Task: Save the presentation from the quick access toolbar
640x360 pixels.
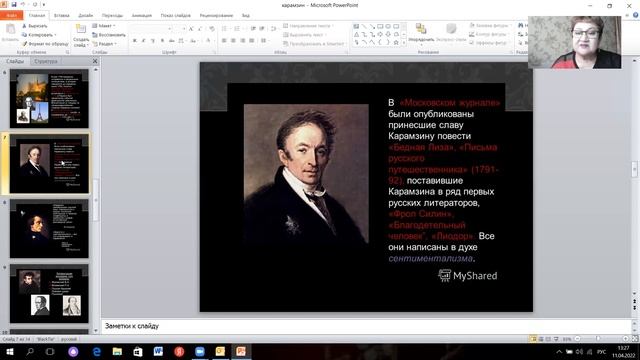Action: coord(13,4)
